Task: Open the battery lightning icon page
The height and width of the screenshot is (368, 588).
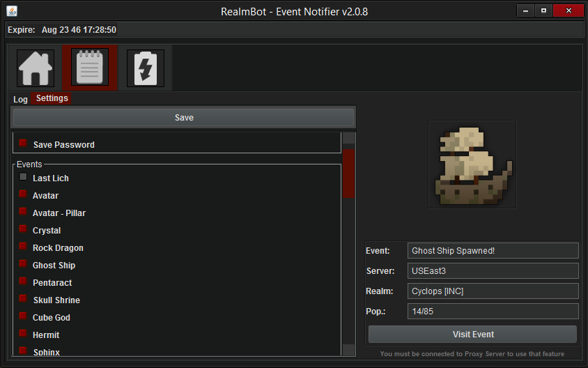Action: [146, 68]
